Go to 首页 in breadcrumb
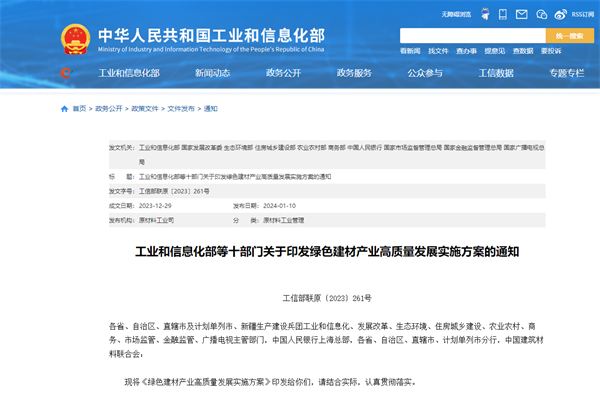Viewport: 600px width, 395px height. (x=79, y=109)
